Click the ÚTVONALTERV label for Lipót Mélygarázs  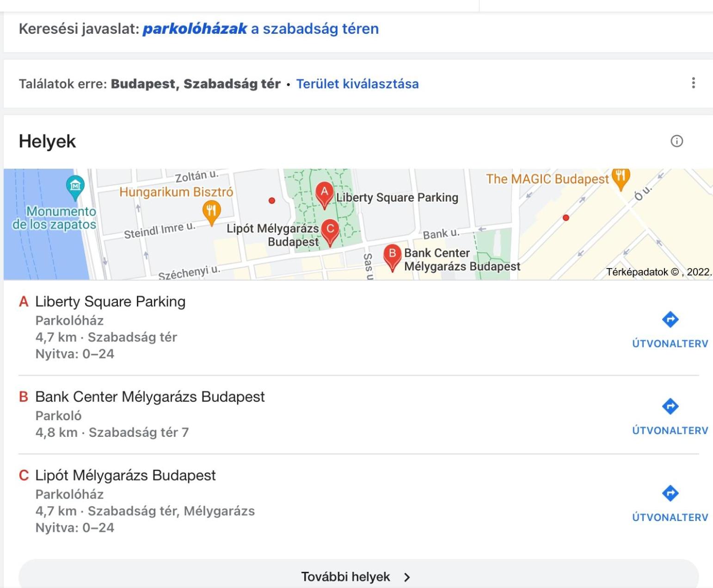(670, 517)
